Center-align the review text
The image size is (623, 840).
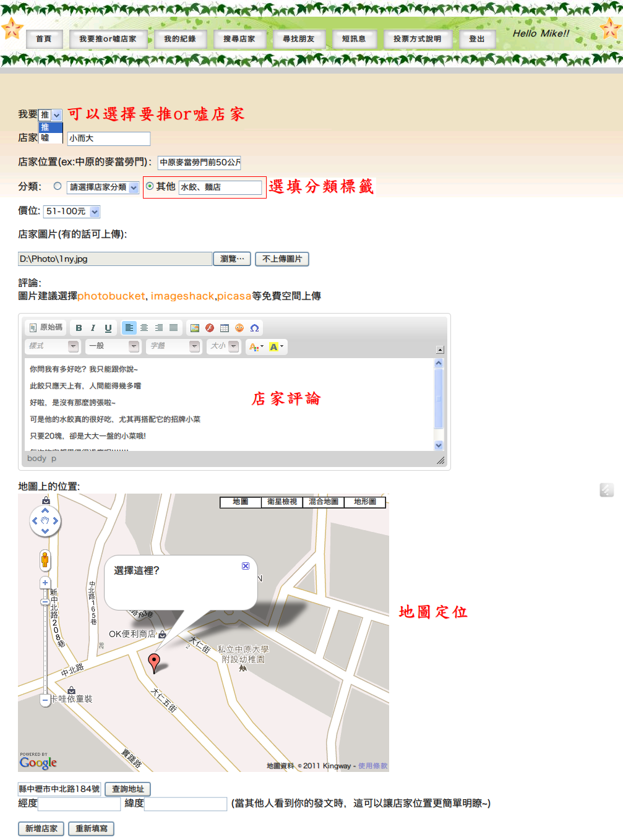[x=144, y=328]
